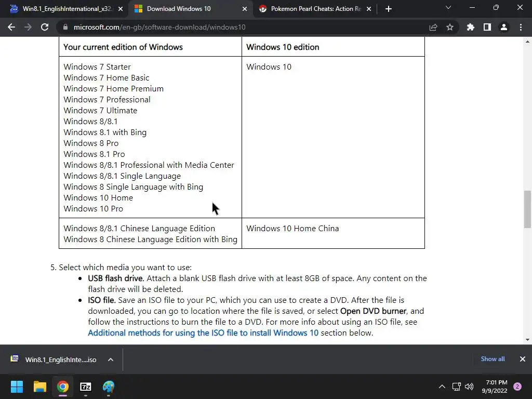Open the Chrome profile avatar
Image resolution: width=532 pixels, height=399 pixels.
click(504, 27)
